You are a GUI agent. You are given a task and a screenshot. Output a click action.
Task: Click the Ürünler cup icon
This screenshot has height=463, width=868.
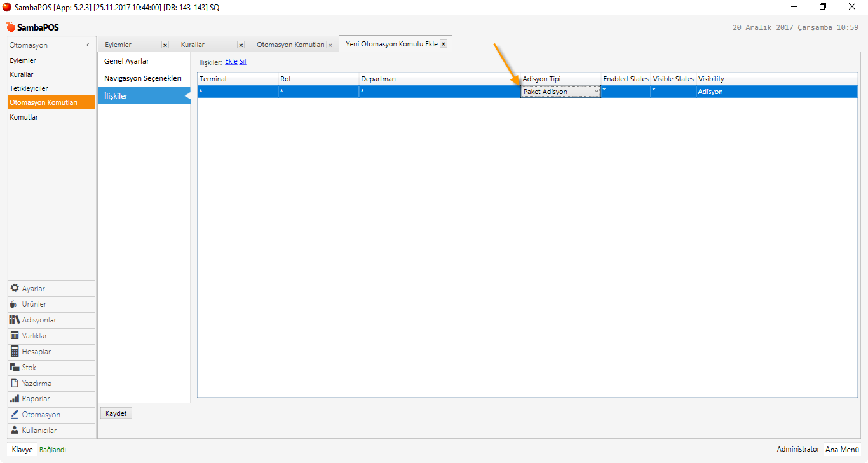pyautogui.click(x=14, y=304)
